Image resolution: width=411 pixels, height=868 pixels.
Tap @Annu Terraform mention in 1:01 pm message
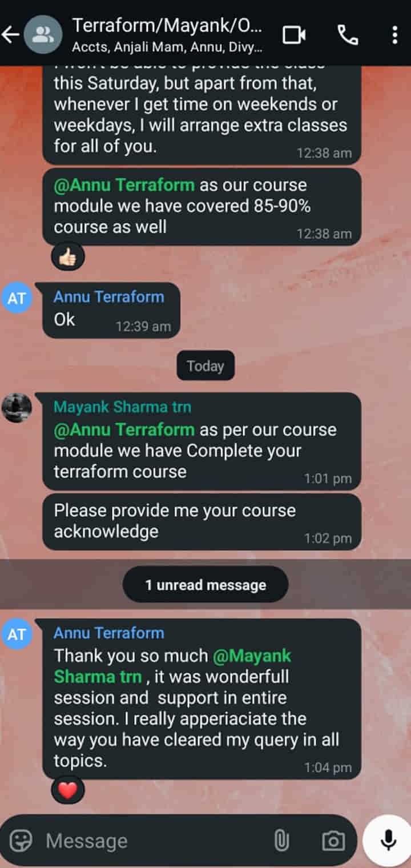click(x=124, y=429)
